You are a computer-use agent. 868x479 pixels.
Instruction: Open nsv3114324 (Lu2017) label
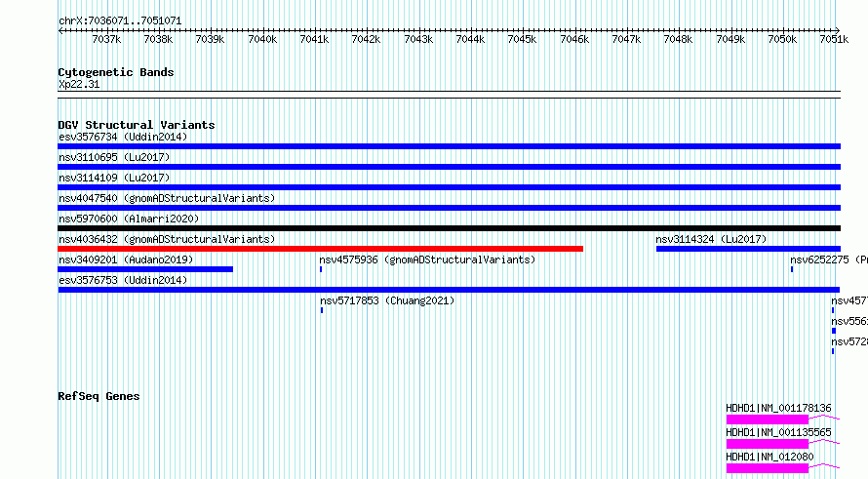(x=711, y=239)
